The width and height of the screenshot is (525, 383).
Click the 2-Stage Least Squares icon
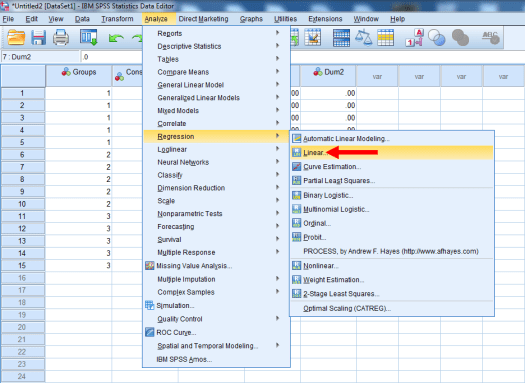(x=296, y=294)
